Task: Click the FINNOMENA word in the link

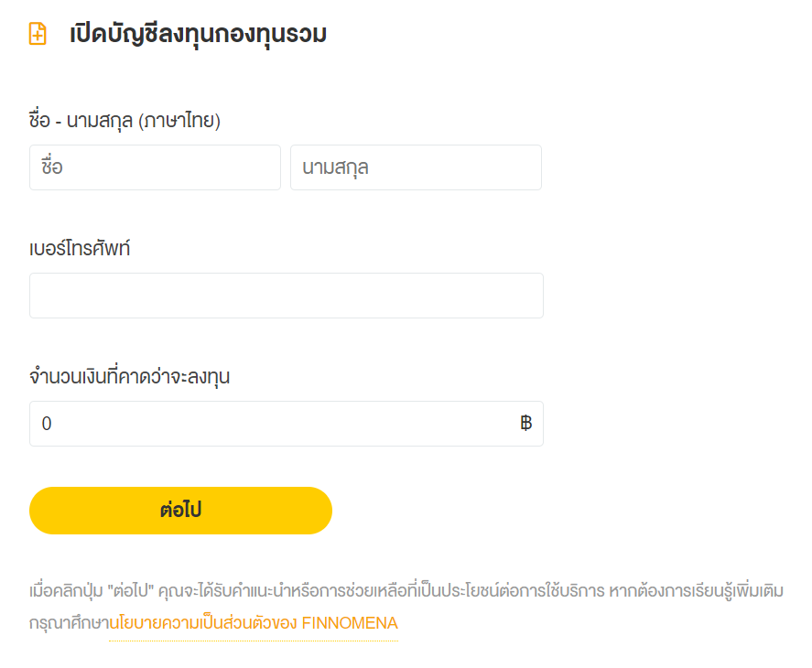Action: point(350,623)
